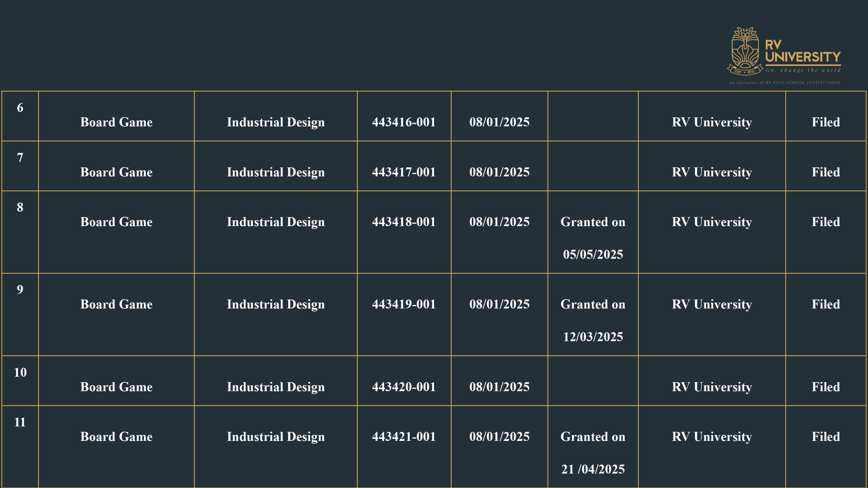Screen dimensions: 868x488
Task: Select the 'Filed' status in row 7
Action: point(826,172)
